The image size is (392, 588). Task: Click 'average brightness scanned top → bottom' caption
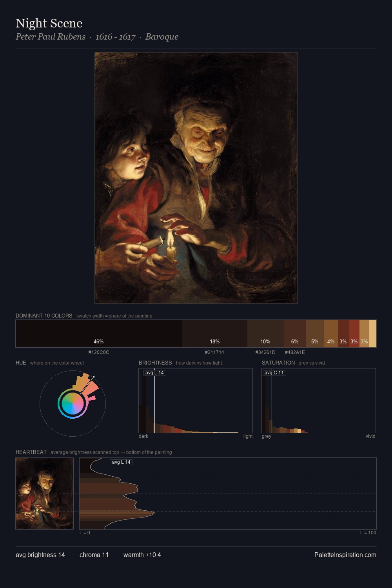[111, 452]
